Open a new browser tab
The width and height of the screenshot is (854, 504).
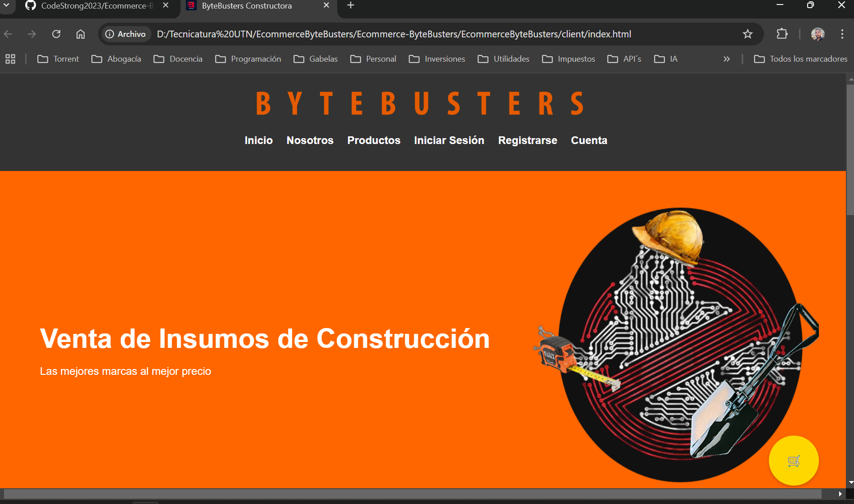[350, 6]
